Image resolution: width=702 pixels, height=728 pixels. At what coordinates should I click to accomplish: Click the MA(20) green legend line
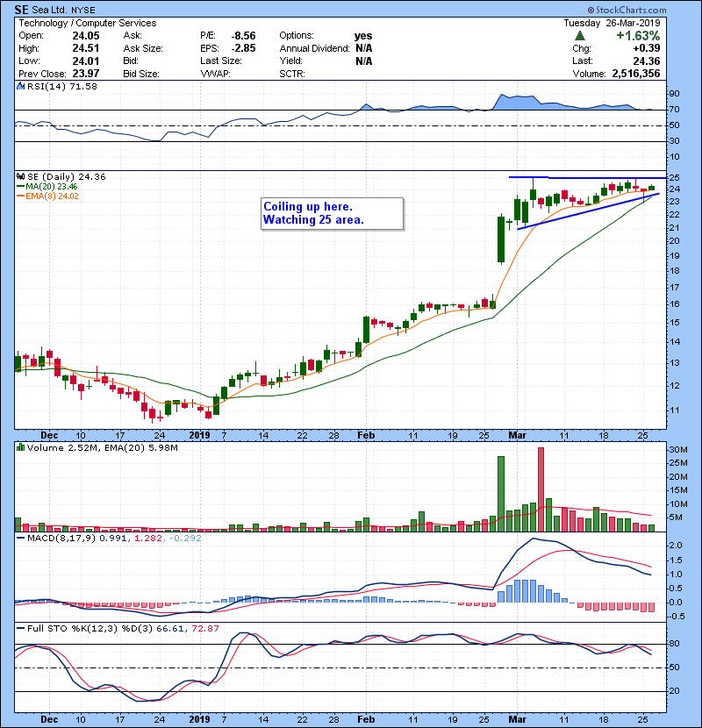(20, 187)
